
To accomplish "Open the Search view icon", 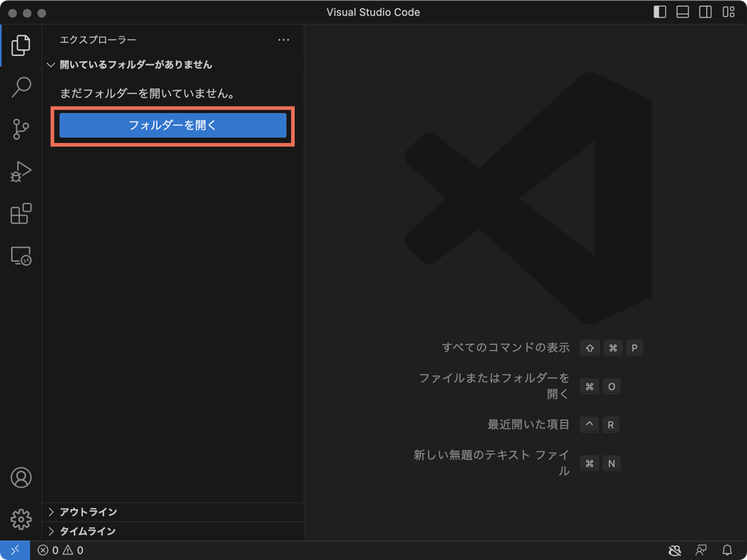I will pyautogui.click(x=21, y=87).
